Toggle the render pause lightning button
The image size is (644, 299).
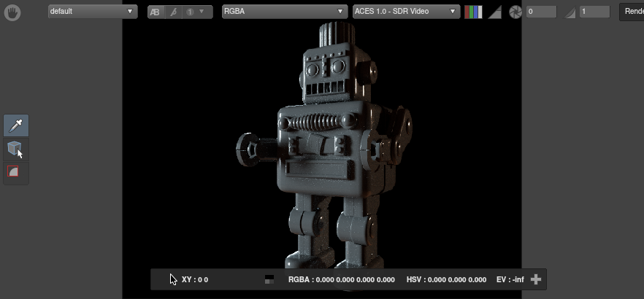[173, 12]
